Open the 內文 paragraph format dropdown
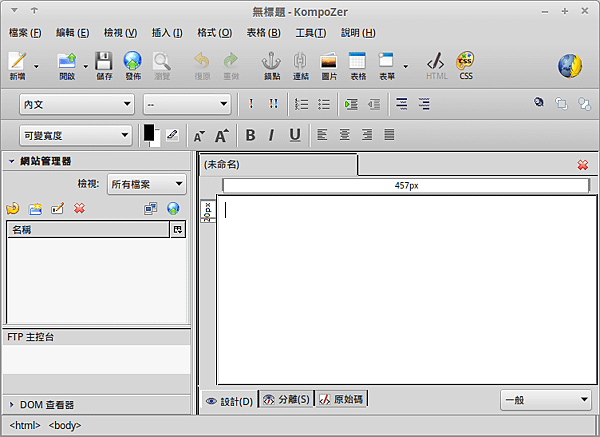 pos(77,104)
